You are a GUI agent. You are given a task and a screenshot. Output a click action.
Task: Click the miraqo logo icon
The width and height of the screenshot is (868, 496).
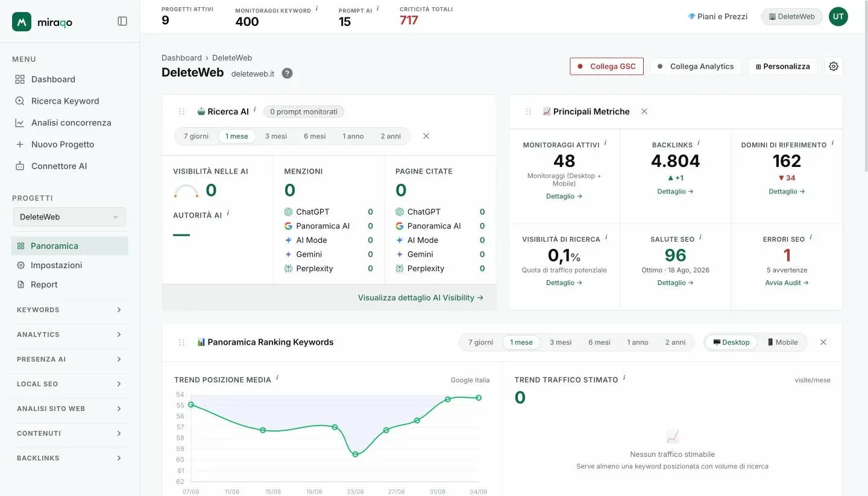pyautogui.click(x=22, y=22)
